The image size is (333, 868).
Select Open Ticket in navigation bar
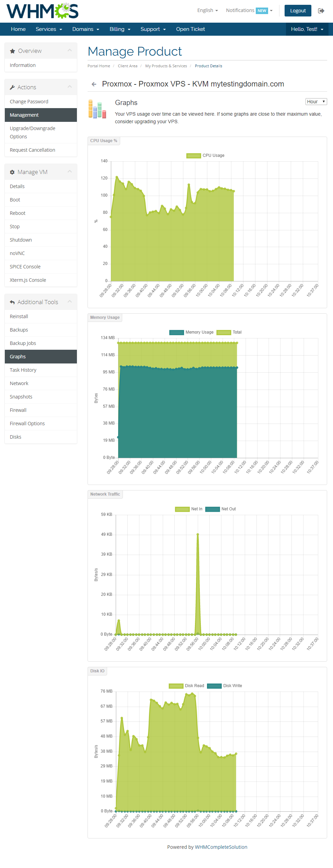coord(191,29)
